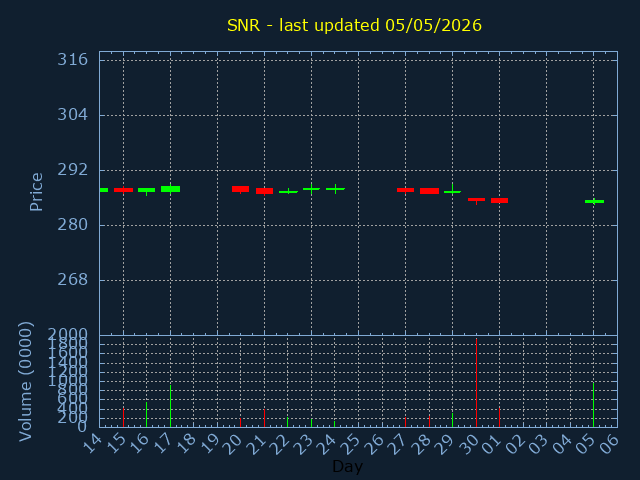Select the red candlestick for day 30
640x480 pixels.
point(476,200)
